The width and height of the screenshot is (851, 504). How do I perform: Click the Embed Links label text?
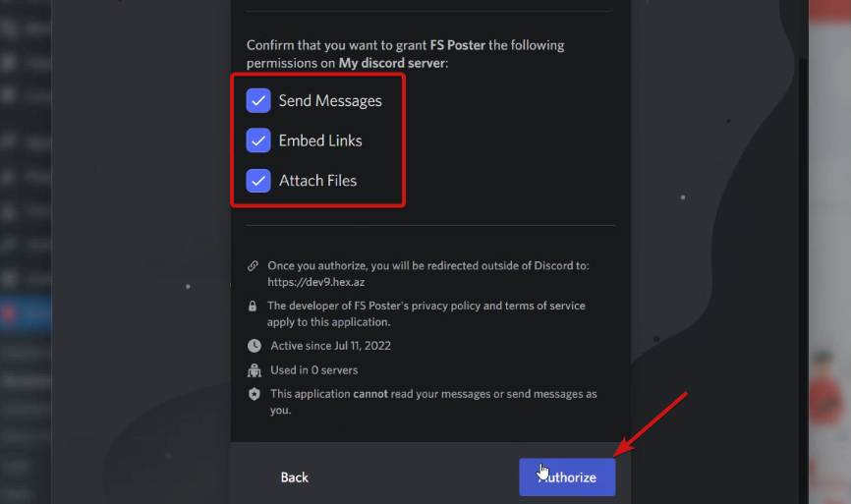pyautogui.click(x=320, y=140)
